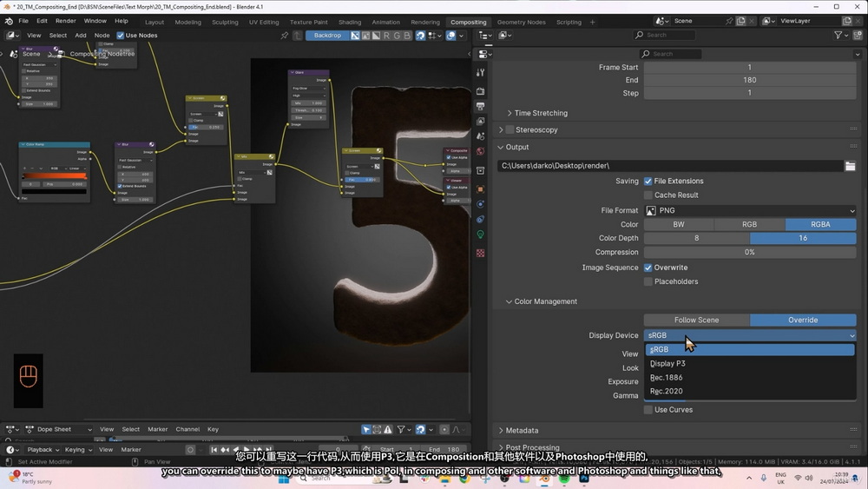Enable Stereoscopy checkbox

(510, 129)
